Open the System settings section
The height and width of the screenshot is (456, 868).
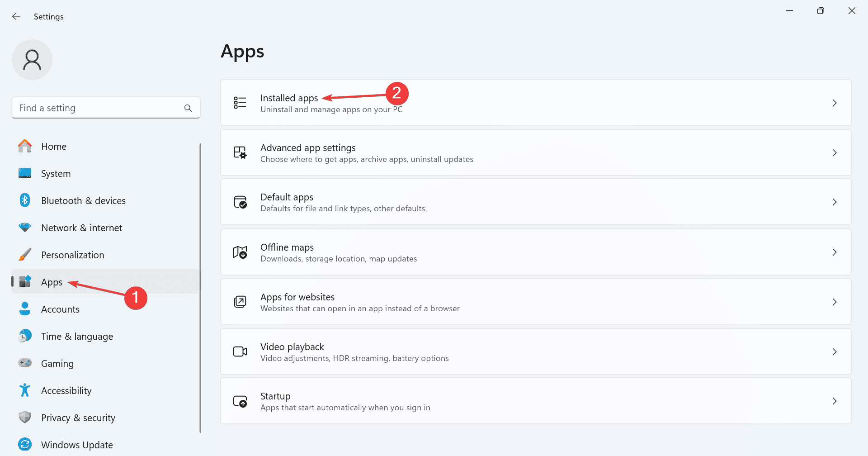tap(56, 174)
